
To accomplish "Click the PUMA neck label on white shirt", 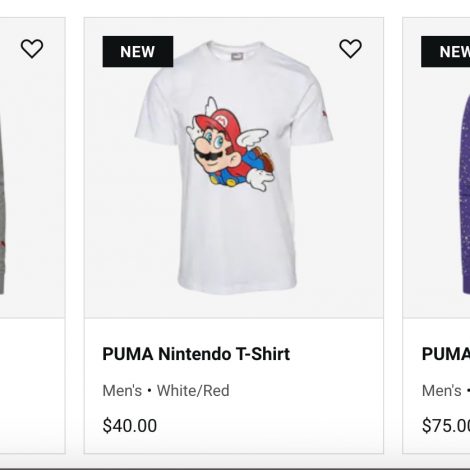I will point(238,55).
